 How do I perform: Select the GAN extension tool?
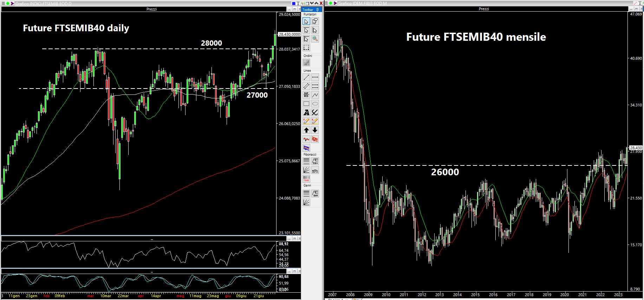(315, 193)
